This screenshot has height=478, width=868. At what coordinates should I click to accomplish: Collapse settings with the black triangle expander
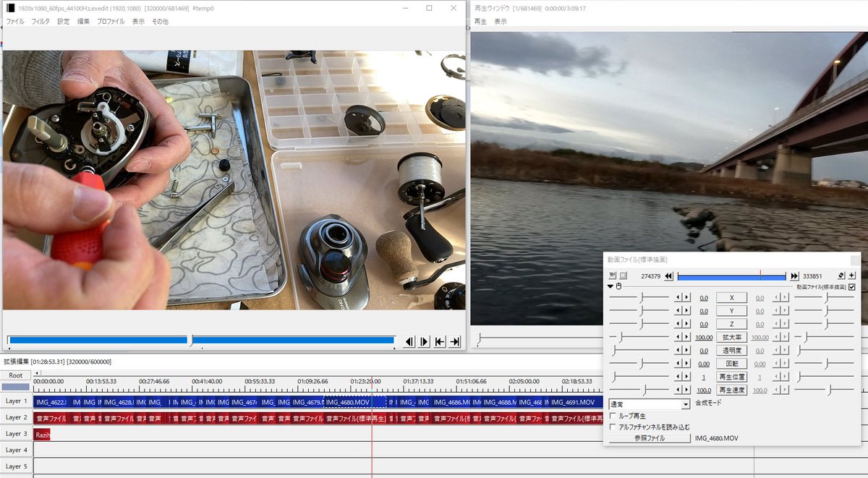tap(611, 286)
